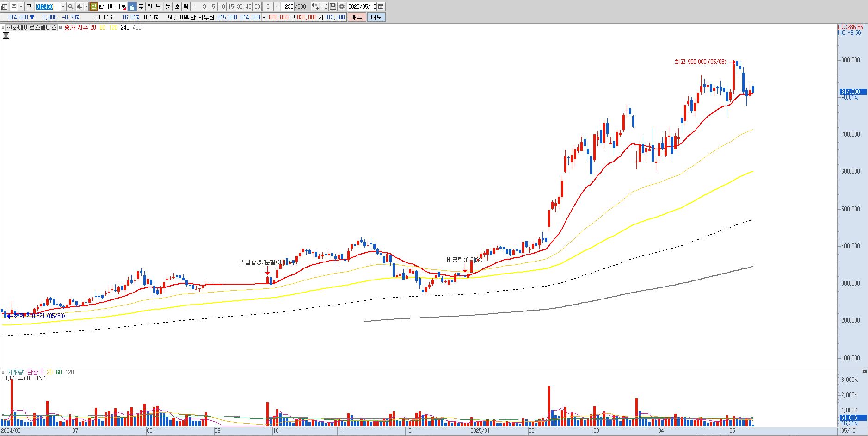Click the candle count field 233
Screen dimensions: 868x436
tap(289, 6)
